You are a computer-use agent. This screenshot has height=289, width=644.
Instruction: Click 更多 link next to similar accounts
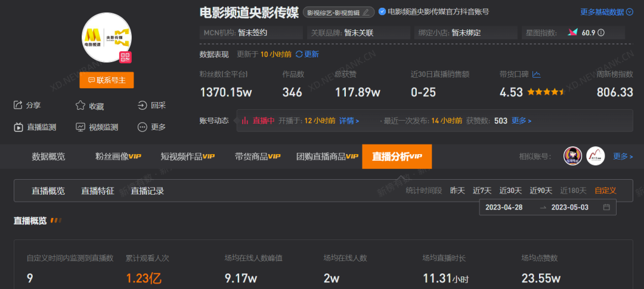coord(623,156)
